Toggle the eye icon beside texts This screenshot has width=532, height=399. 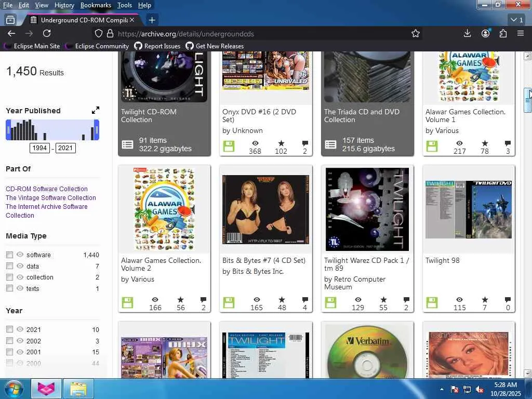pos(20,288)
